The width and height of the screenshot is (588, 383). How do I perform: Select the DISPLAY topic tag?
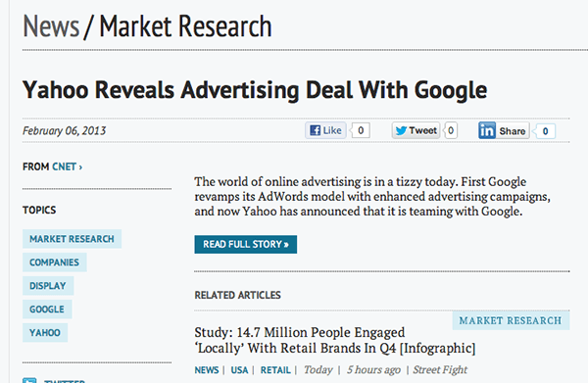(x=48, y=286)
